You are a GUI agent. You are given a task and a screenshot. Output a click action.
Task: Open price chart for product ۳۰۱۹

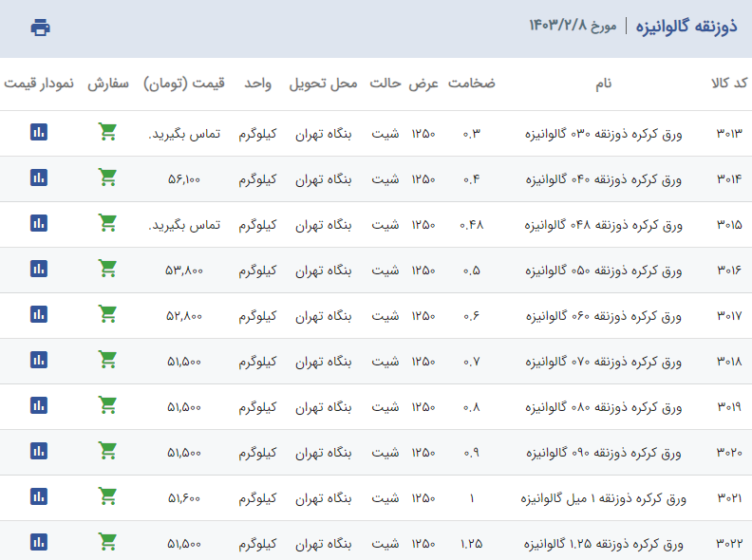point(39,405)
